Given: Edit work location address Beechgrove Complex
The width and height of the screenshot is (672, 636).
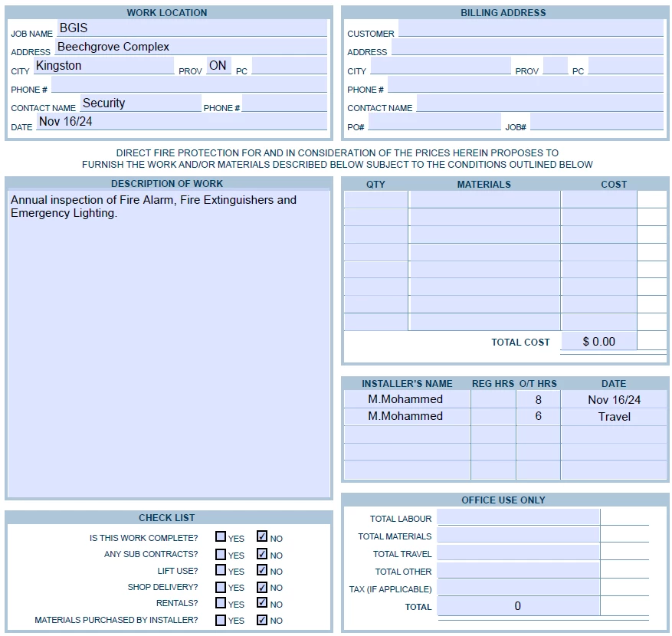Looking at the screenshot, I should (x=191, y=46).
